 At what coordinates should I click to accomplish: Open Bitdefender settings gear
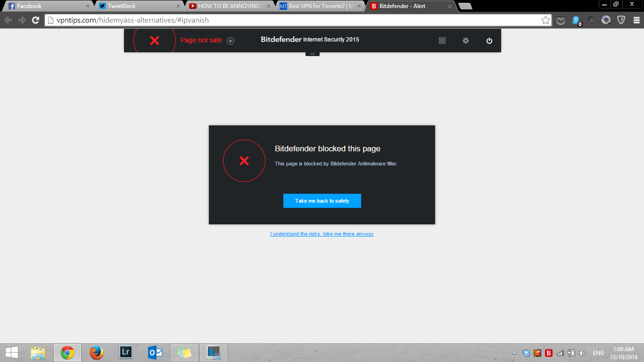click(x=466, y=41)
